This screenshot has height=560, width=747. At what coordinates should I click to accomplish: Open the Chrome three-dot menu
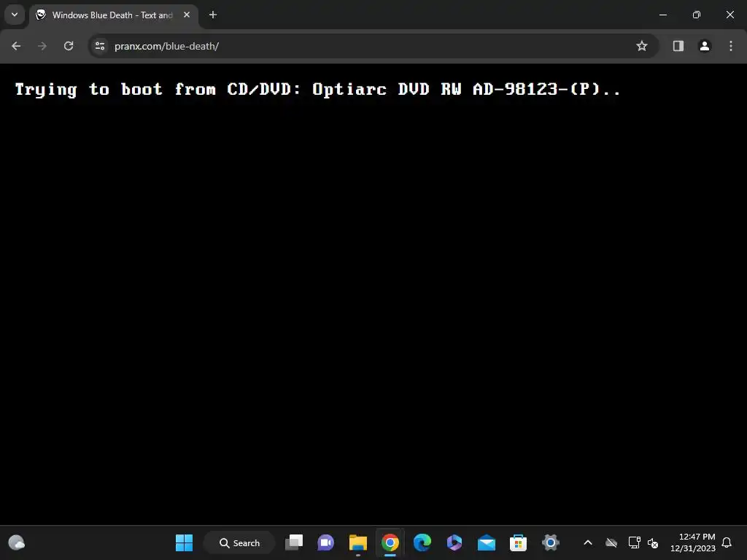pyautogui.click(x=731, y=46)
